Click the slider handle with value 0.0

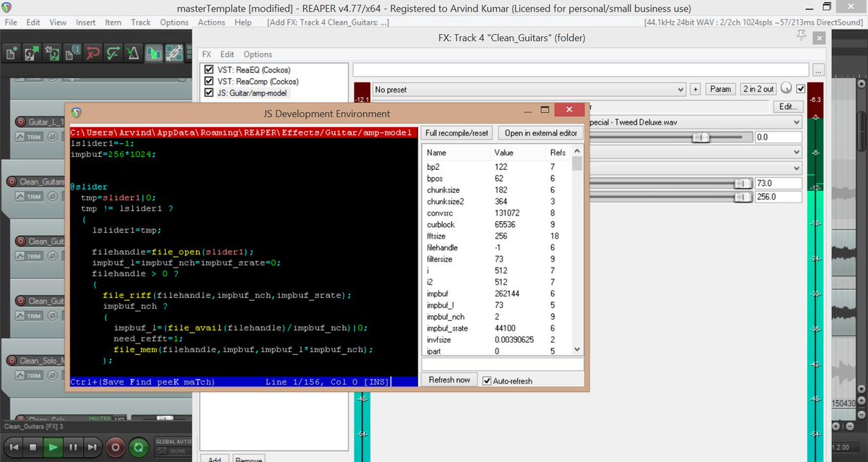(699, 137)
